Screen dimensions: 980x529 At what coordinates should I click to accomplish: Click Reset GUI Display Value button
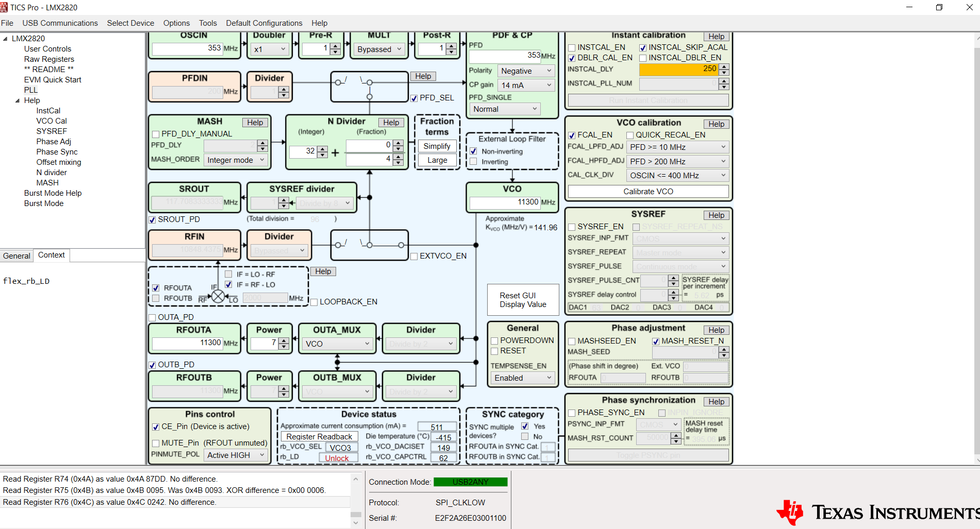point(523,300)
